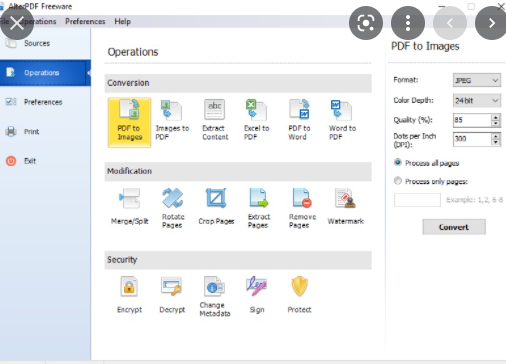
Task: Click Exit in the left sidebar
Action: tap(45, 161)
